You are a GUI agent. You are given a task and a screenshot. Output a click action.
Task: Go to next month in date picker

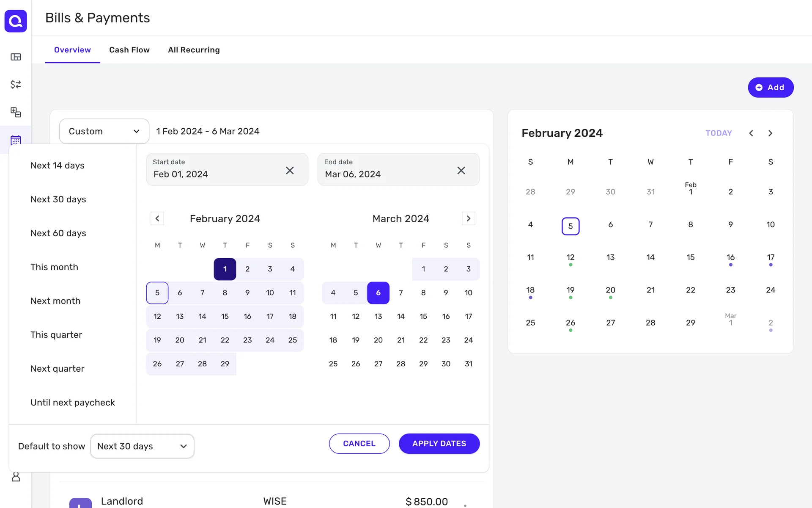tap(468, 218)
